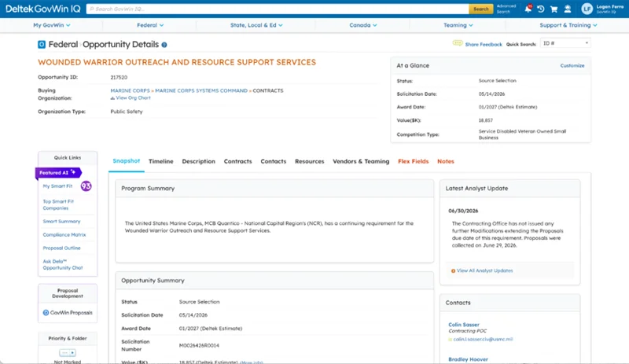Open the GovWin Proposals link
The height and width of the screenshot is (364, 629).
pyautogui.click(x=72, y=313)
